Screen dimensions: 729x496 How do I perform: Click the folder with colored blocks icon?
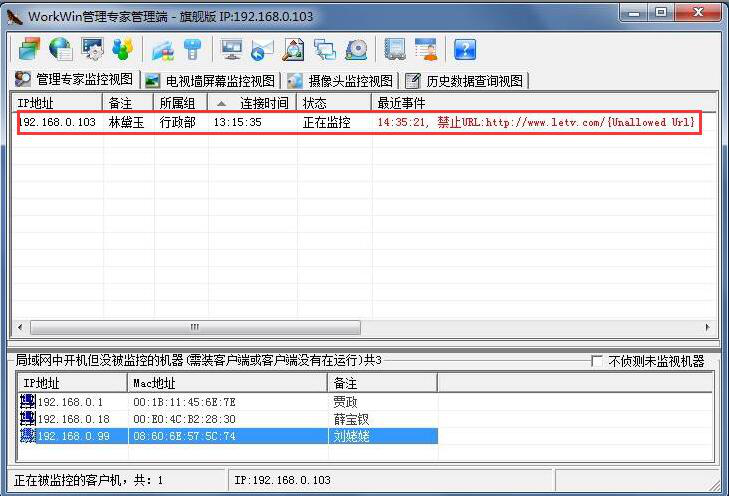163,50
